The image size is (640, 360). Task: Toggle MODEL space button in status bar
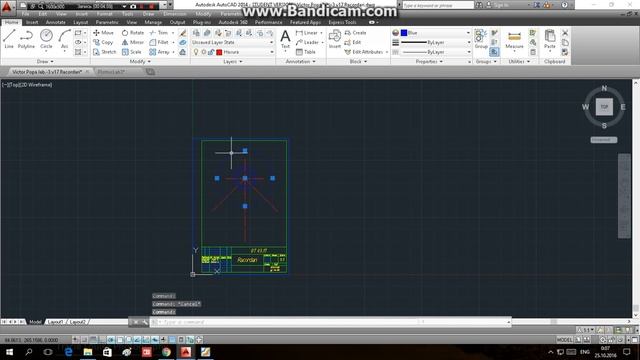(564, 340)
